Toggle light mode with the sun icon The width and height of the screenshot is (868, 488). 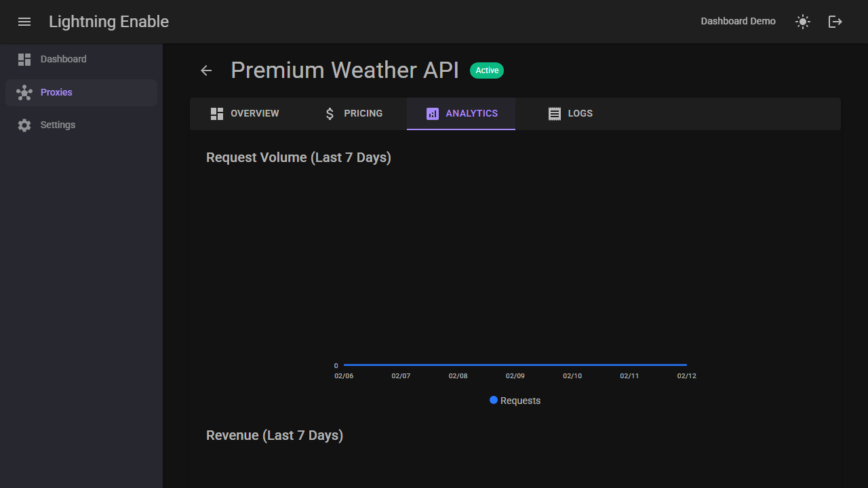pos(802,22)
